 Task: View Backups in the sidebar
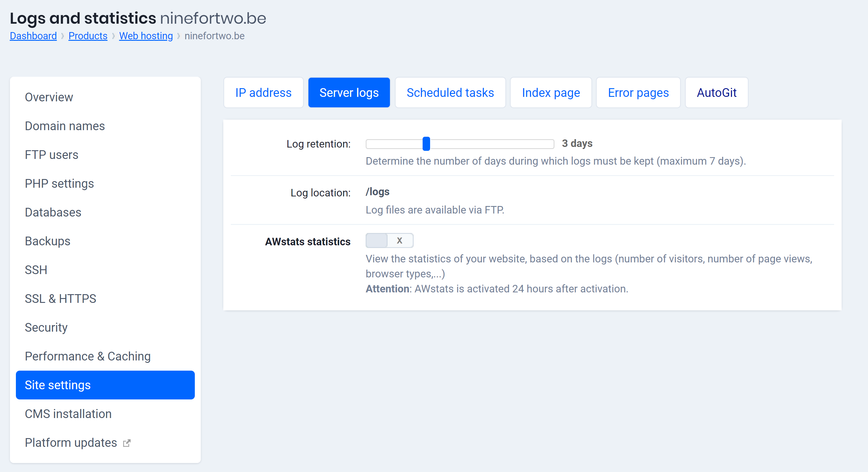coord(105,241)
